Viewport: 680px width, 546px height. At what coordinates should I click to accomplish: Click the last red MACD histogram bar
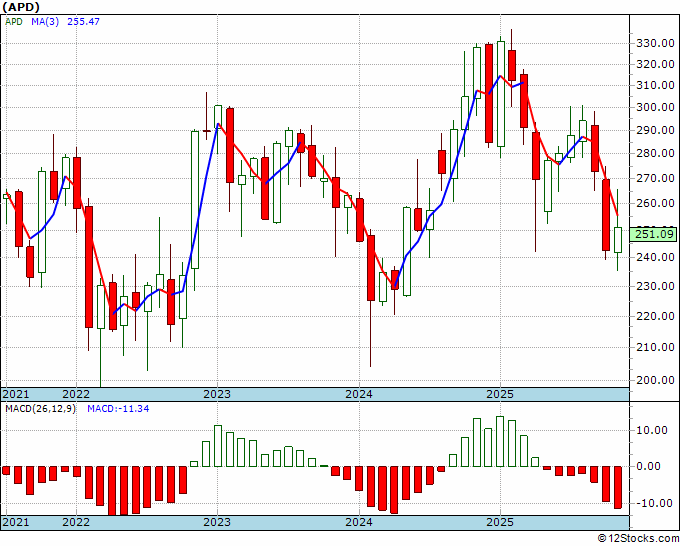point(618,487)
